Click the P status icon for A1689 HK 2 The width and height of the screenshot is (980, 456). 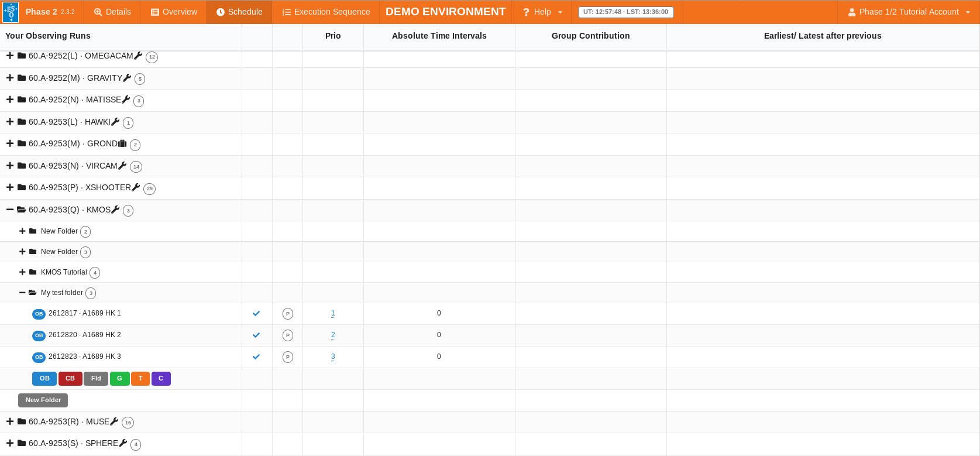point(287,335)
